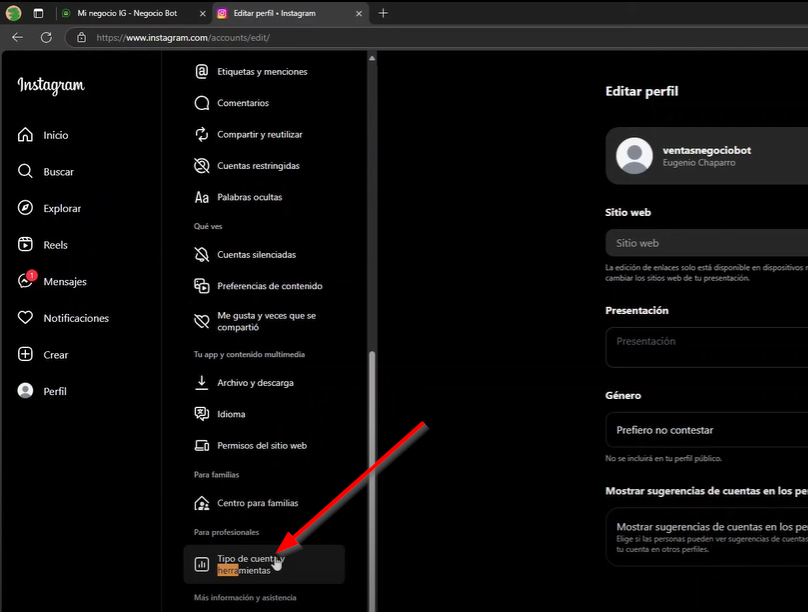Open Tipo de cuenta y herramientas
Screen dimensions: 808x612
[264, 565]
